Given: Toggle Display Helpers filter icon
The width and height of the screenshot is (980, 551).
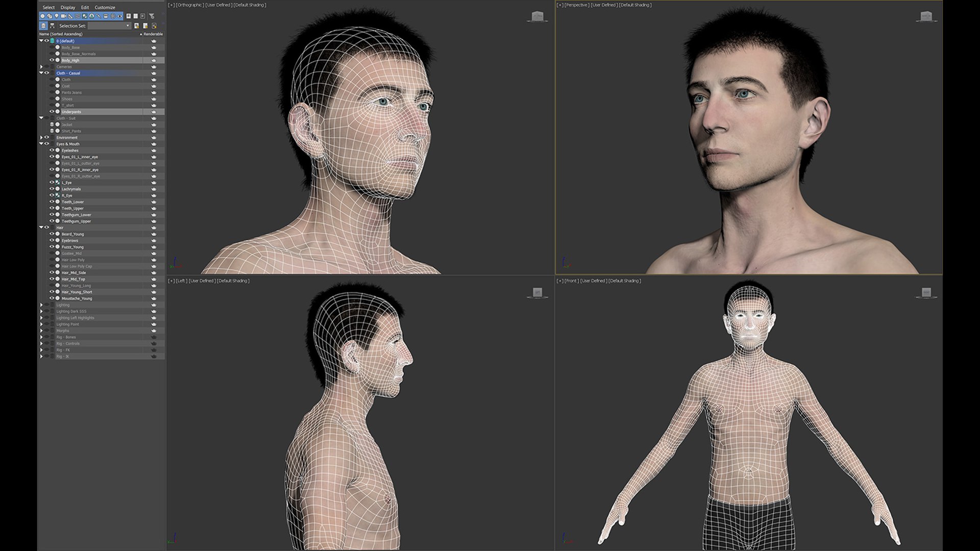Looking at the screenshot, I should click(70, 16).
